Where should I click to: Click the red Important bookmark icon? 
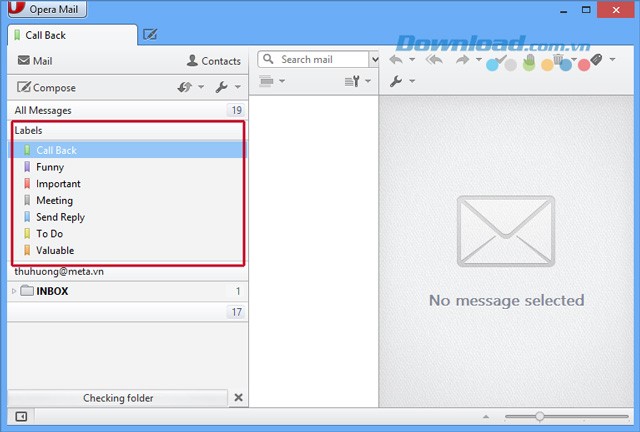click(27, 184)
